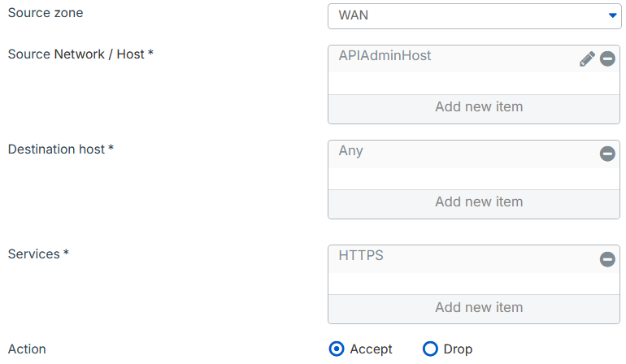Viewport: 626px width, 364px height.
Task: Open the Source zone WAN dropdown
Action: 472,15
